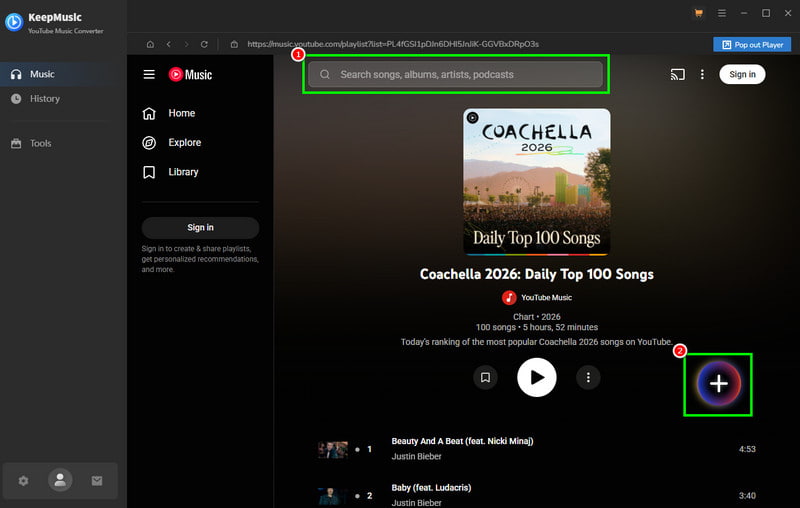Click the top-right white Sign in button

point(742,74)
